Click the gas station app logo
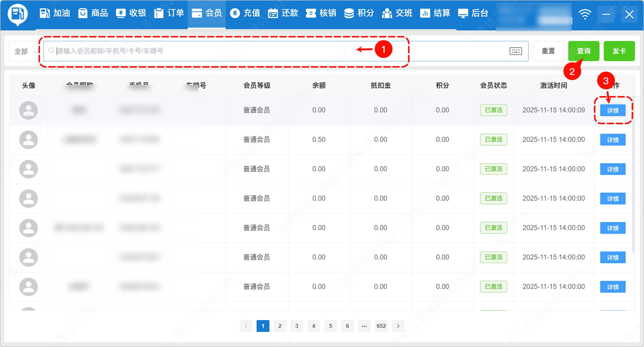Screen dimensions: 644x347 click(18, 14)
